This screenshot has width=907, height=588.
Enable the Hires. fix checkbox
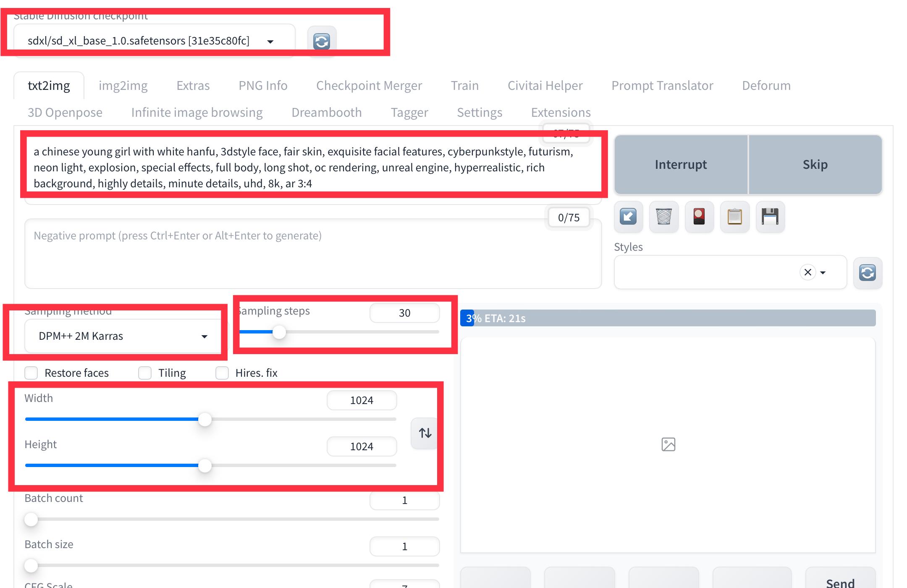tap(222, 373)
